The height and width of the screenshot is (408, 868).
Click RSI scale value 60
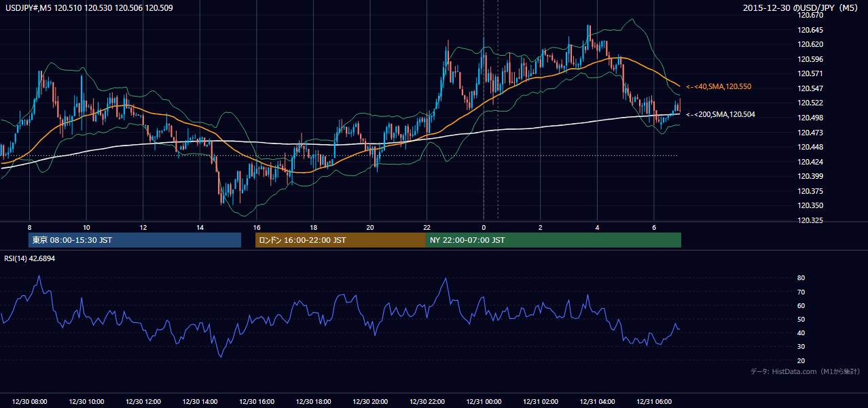[801, 306]
